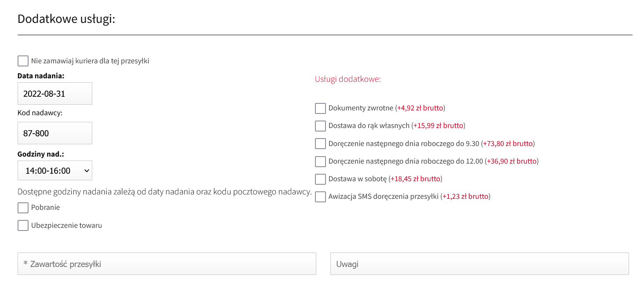Check next-day delivery by 12.00 option

(x=320, y=161)
